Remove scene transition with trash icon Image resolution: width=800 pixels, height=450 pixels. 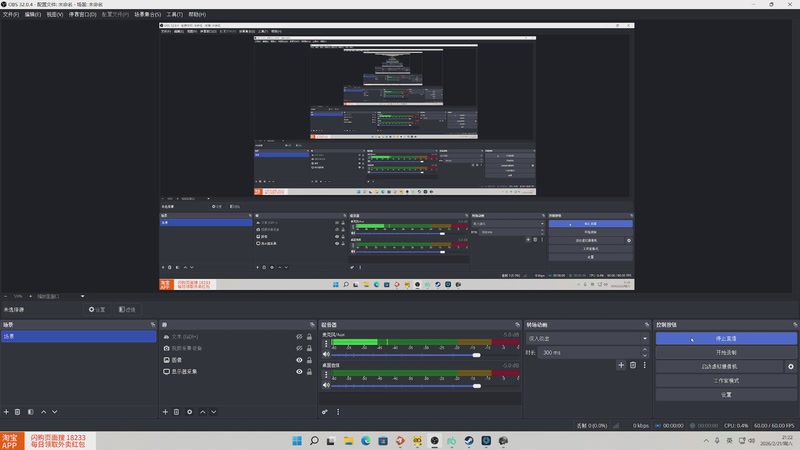coord(633,365)
